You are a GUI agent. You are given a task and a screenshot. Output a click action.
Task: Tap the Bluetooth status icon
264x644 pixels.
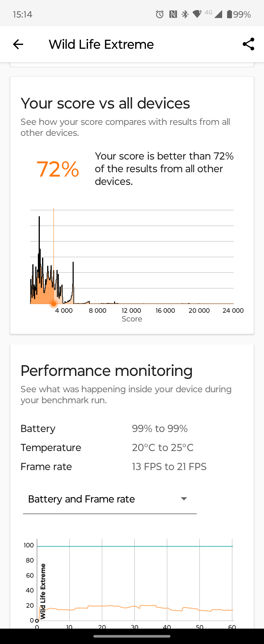tap(185, 14)
